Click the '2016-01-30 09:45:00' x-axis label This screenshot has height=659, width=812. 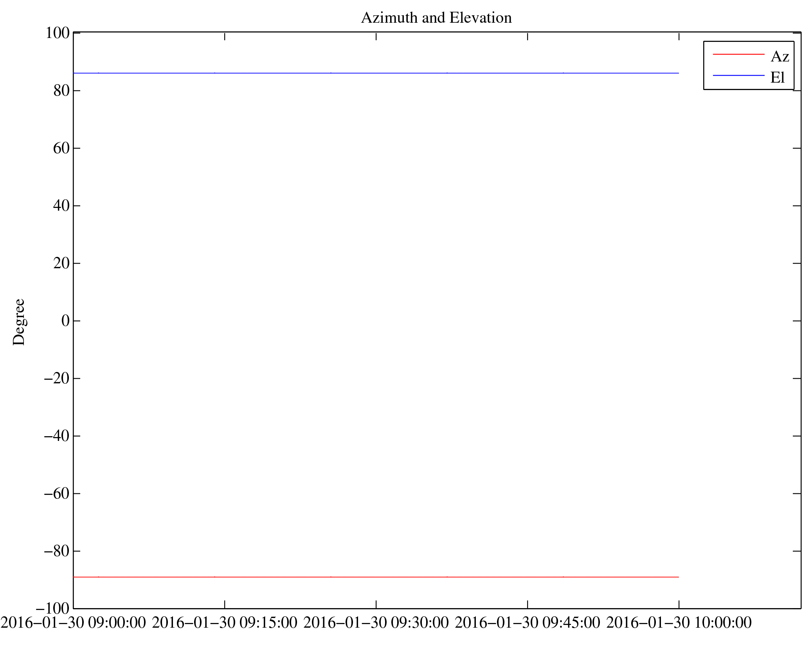[x=528, y=623]
